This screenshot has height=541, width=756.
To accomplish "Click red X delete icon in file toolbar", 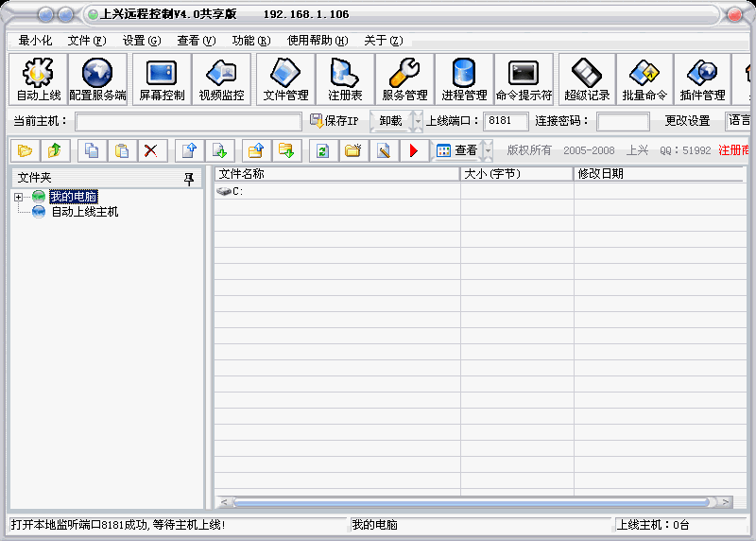I will 150,150.
